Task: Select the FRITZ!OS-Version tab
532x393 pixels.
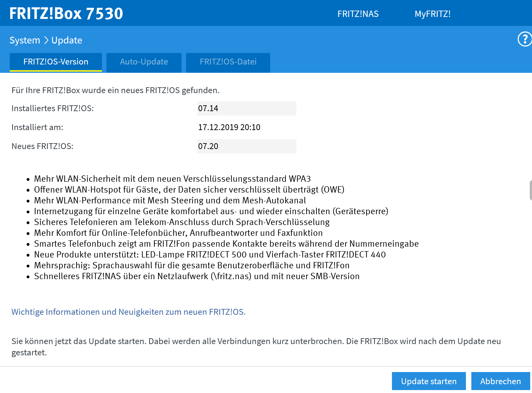Action: pos(56,62)
